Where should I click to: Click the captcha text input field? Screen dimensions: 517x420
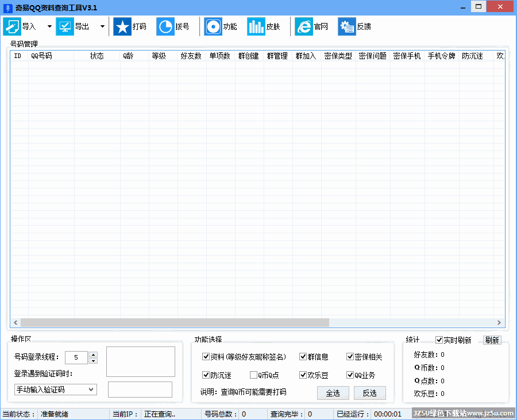140,390
